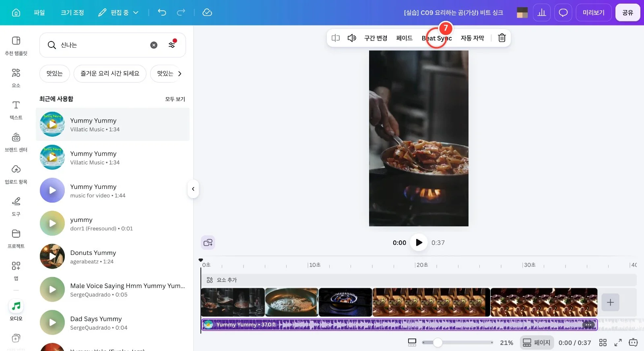Click the 공유 share button
Image resolution: width=644 pixels, height=351 pixels.
627,12
